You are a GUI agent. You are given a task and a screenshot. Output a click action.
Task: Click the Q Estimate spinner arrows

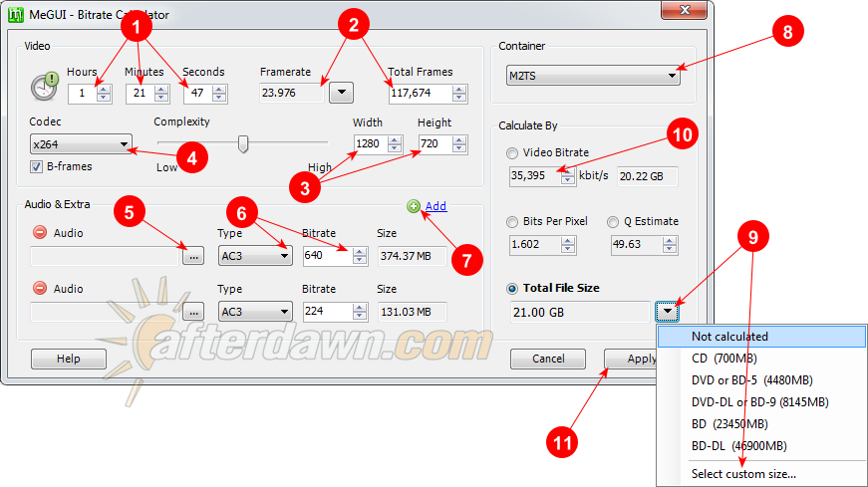click(670, 245)
